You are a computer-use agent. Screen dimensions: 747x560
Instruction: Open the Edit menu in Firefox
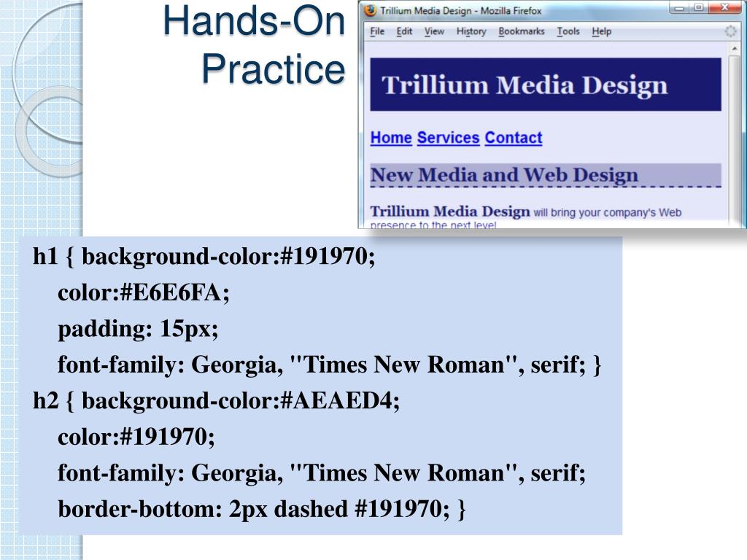click(x=404, y=31)
